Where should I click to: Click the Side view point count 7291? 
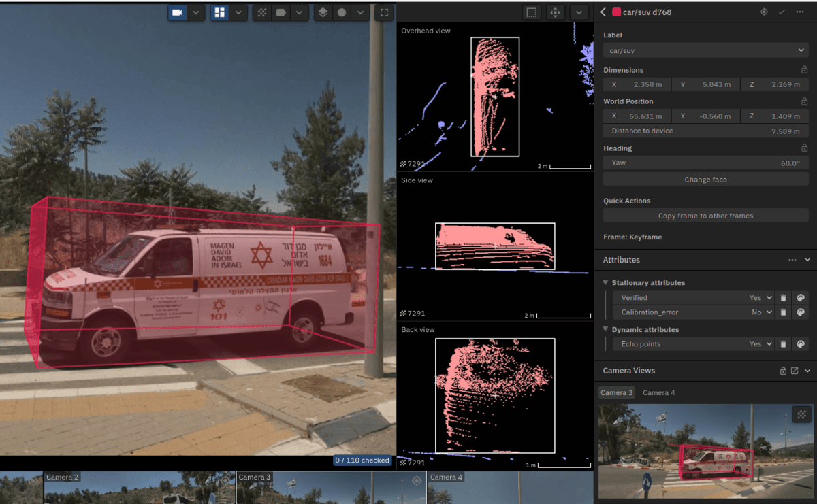coord(413,314)
